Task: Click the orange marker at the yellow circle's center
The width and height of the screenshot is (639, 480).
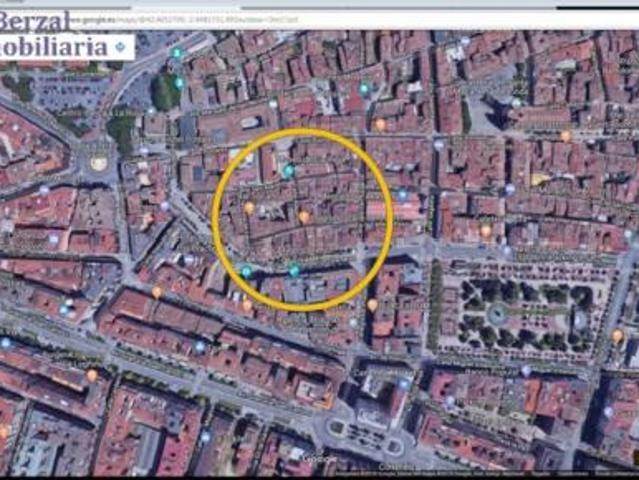Action: pyautogui.click(x=304, y=216)
